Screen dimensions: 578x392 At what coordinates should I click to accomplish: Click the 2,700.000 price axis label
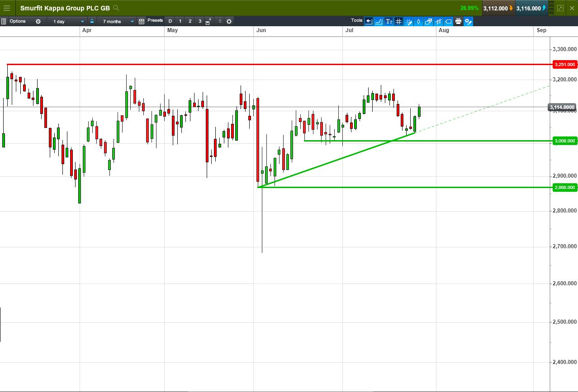click(x=564, y=246)
